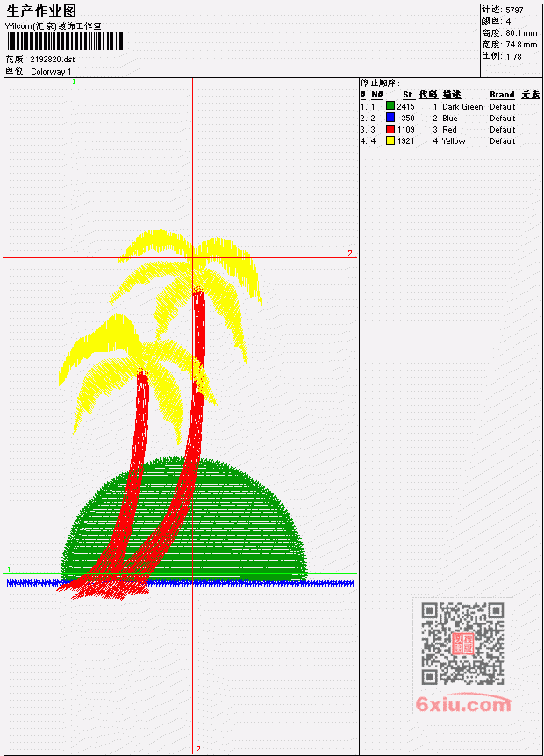The width and height of the screenshot is (544, 756).
Task: Select the 'St.' column header
Action: point(409,95)
